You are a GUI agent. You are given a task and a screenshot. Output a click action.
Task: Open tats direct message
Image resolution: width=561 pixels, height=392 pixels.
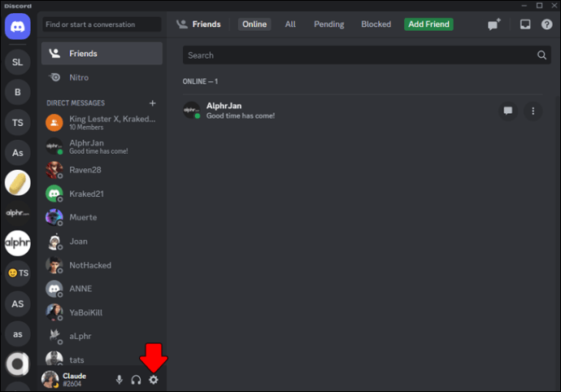(x=102, y=359)
